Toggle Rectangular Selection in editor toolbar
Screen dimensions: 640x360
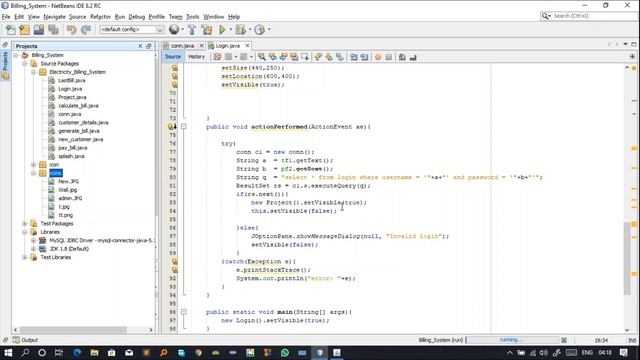click(304, 57)
